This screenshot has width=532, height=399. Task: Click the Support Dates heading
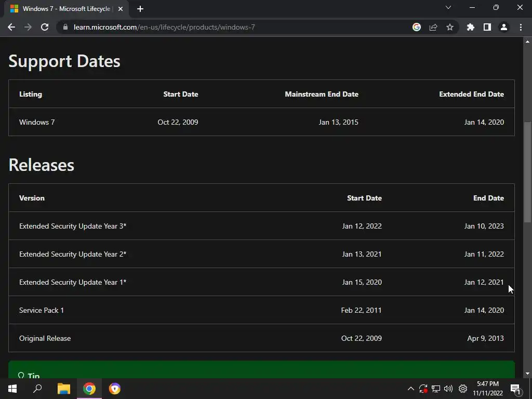coord(64,61)
